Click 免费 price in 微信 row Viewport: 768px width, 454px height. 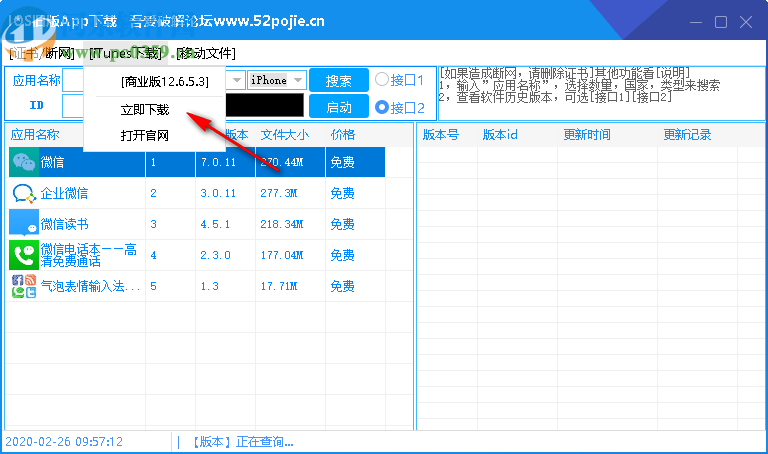coord(342,162)
